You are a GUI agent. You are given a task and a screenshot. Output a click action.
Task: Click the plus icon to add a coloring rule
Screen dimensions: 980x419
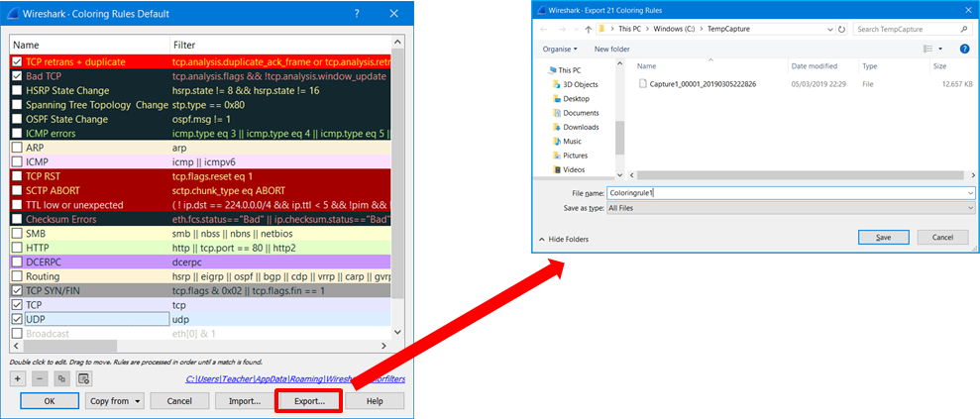click(19, 377)
